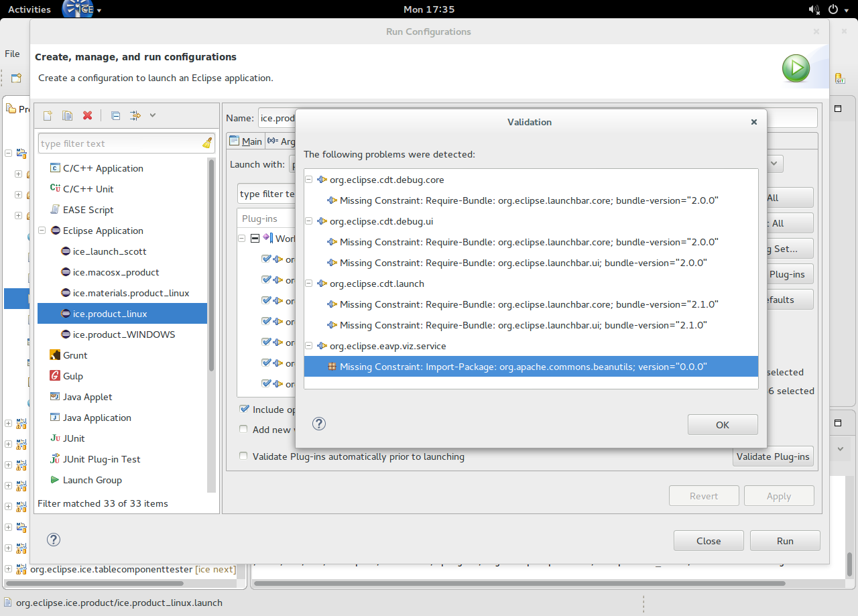Click the beanutils Import-Package constraint icon
The image size is (858, 616).
pos(332,367)
